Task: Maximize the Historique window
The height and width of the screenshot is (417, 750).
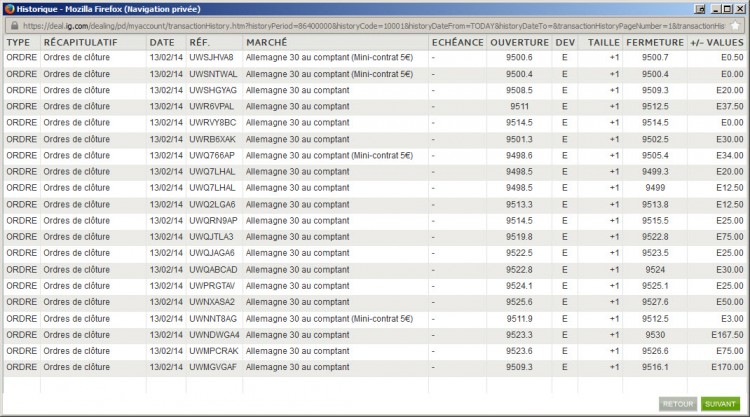Action: click(x=727, y=9)
